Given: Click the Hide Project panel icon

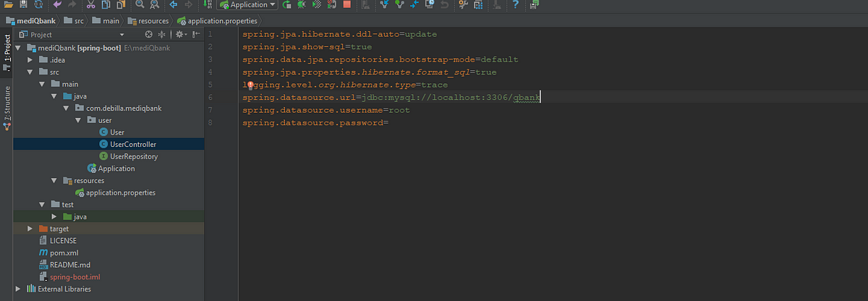Looking at the screenshot, I should click(196, 35).
